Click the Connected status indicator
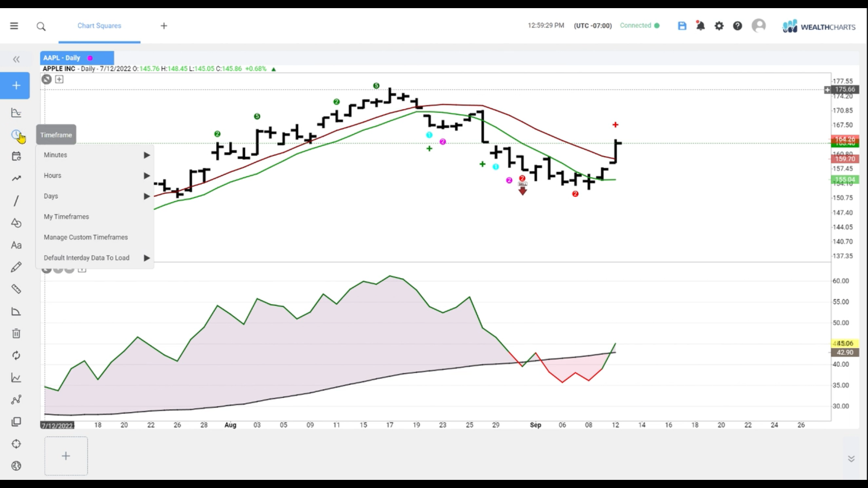This screenshot has width=868, height=488. tap(640, 25)
